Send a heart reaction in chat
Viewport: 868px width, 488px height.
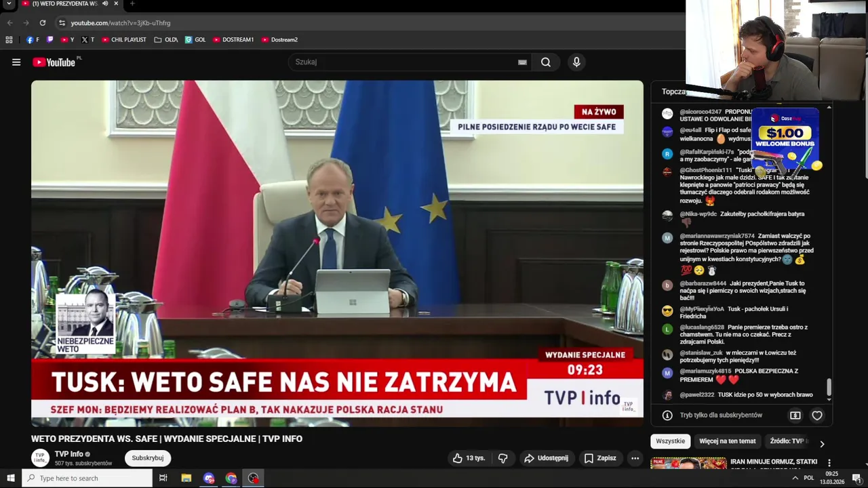pos(817,415)
